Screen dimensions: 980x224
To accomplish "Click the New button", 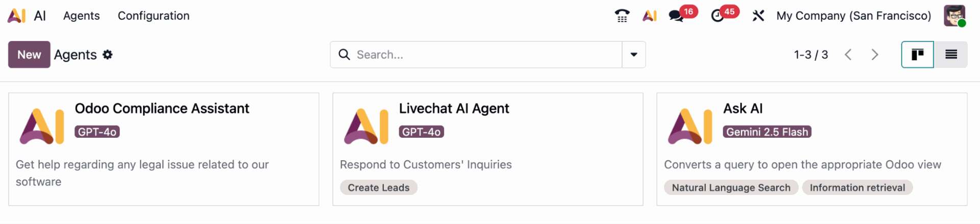I will click(x=29, y=55).
